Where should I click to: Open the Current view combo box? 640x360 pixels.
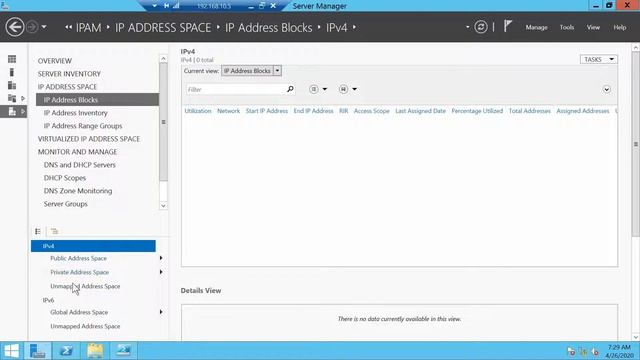251,71
